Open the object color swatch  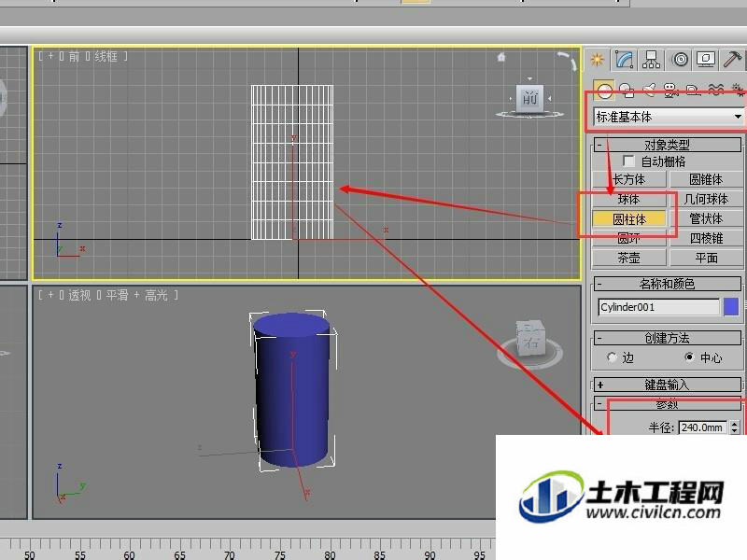(731, 307)
